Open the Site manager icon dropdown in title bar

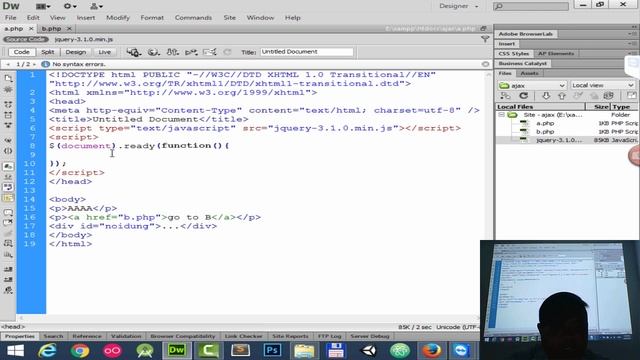coord(96,6)
